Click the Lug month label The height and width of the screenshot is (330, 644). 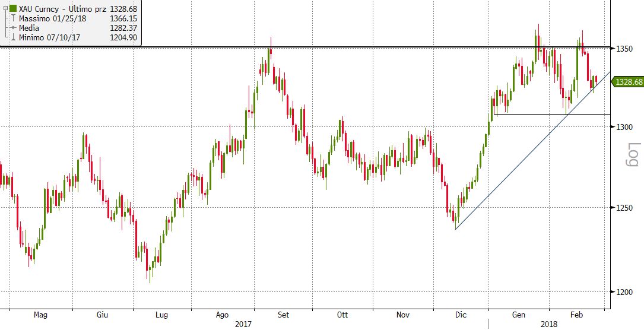coord(162,315)
